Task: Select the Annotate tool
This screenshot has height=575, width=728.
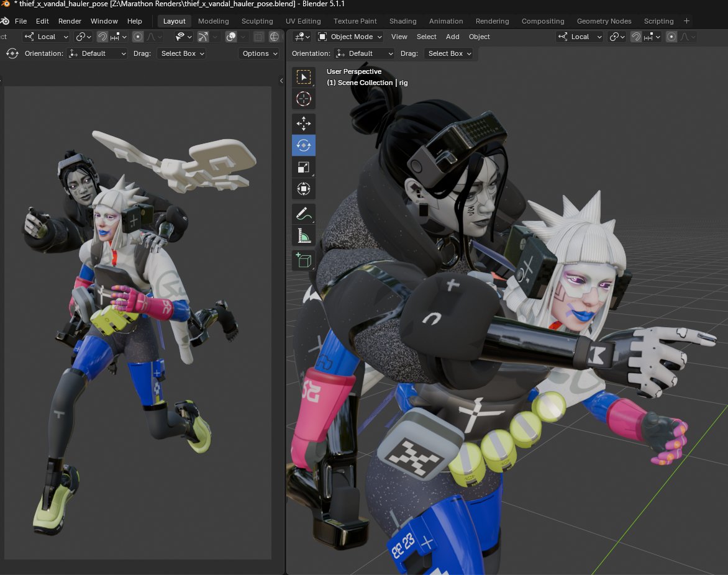Action: pyautogui.click(x=304, y=214)
